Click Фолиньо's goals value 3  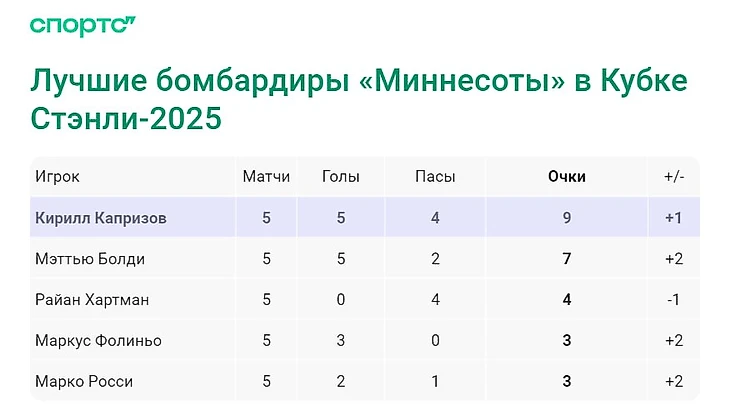341,341
